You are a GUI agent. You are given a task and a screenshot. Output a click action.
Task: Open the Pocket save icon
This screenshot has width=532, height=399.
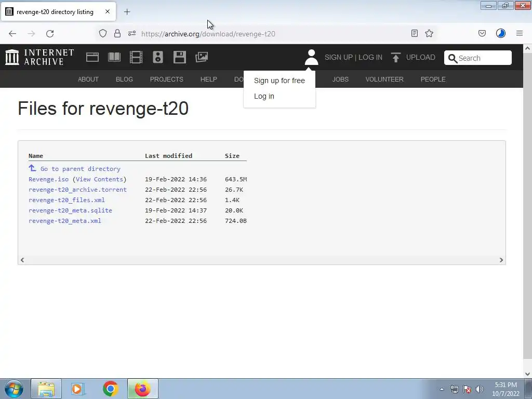pyautogui.click(x=482, y=33)
